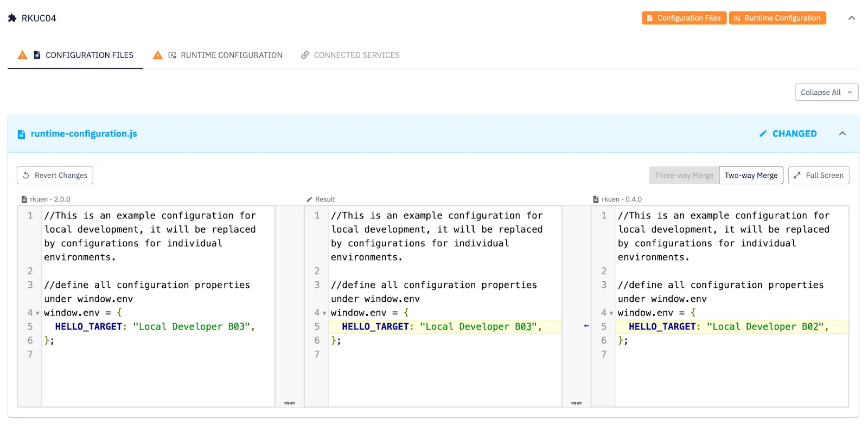Image resolution: width=868 pixels, height=426 pixels.
Task: Click Revert Changes button
Action: point(55,175)
